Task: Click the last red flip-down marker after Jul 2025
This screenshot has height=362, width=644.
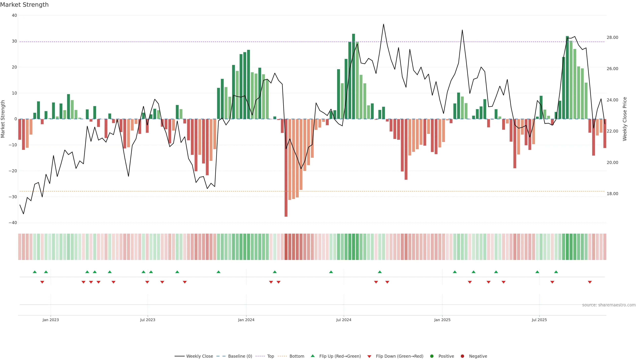Action: (x=590, y=282)
